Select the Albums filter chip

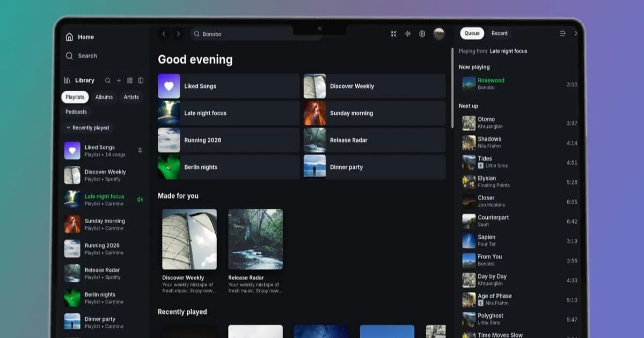pyautogui.click(x=104, y=97)
